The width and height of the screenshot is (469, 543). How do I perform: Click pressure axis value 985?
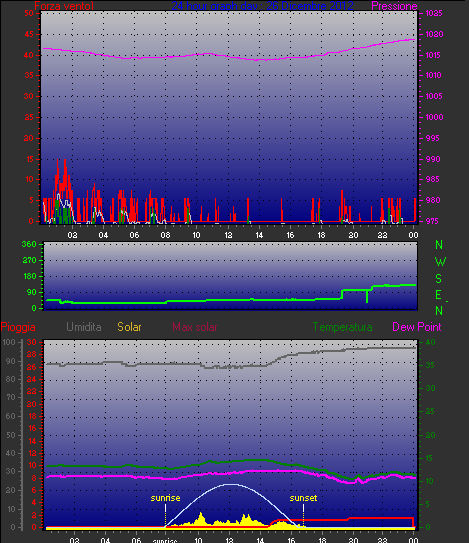433,179
